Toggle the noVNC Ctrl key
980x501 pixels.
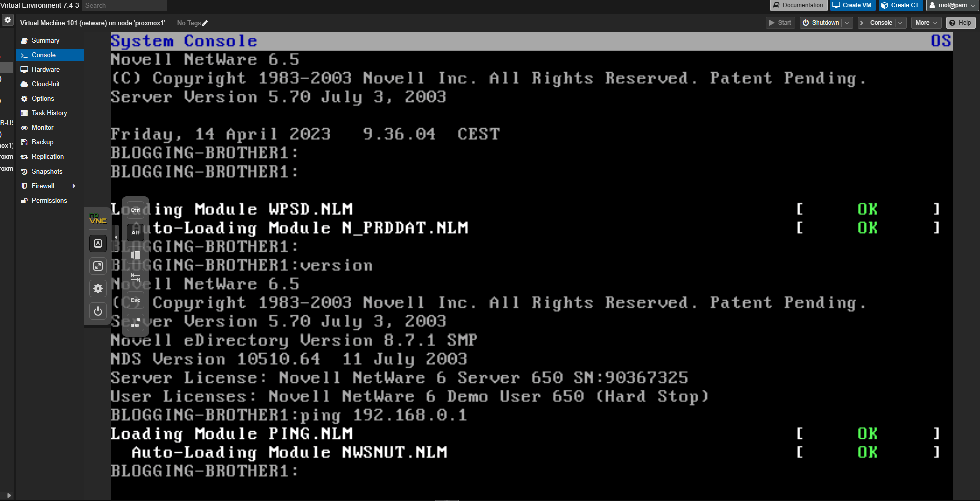tap(135, 210)
